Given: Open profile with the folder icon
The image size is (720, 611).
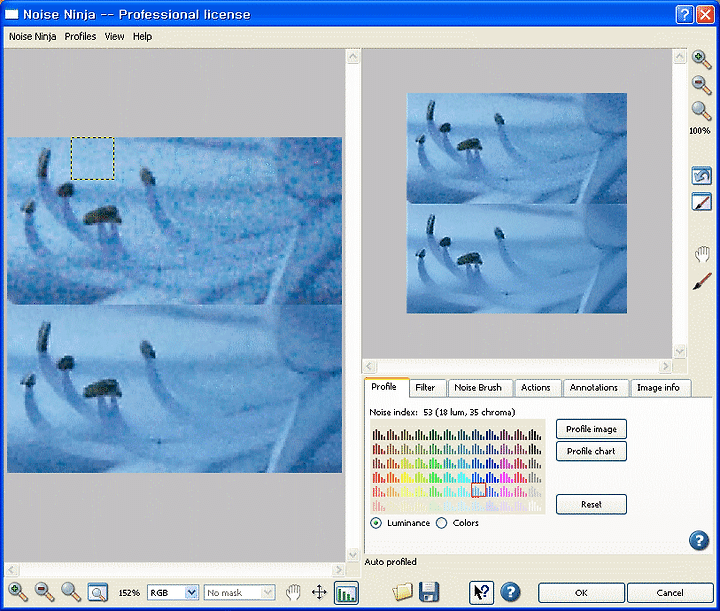Looking at the screenshot, I should click(x=402, y=592).
